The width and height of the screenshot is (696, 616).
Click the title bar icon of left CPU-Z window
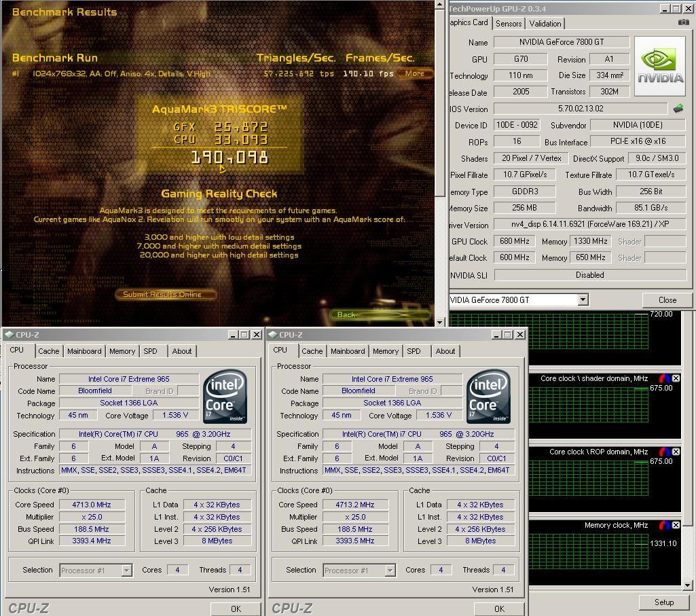pos(9,335)
